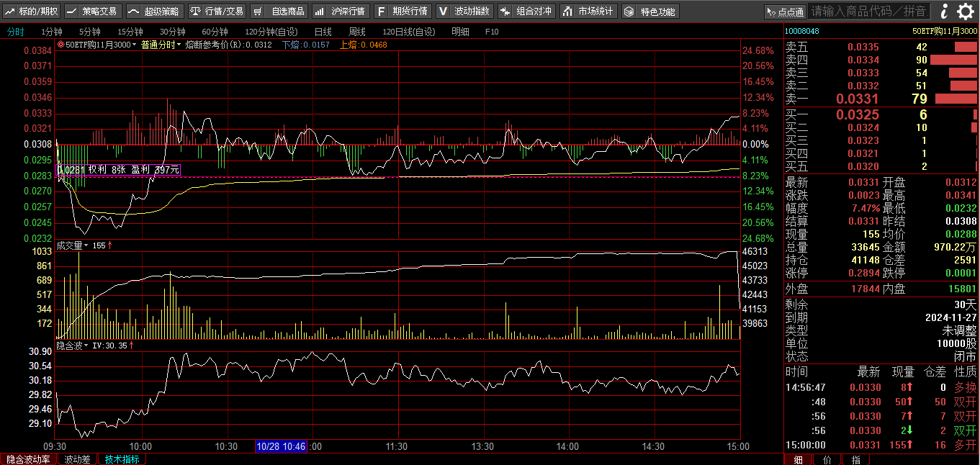Viewport: 980px width, 465px height.
Task: Toggle 点点通 pointer mode
Action: [784, 12]
